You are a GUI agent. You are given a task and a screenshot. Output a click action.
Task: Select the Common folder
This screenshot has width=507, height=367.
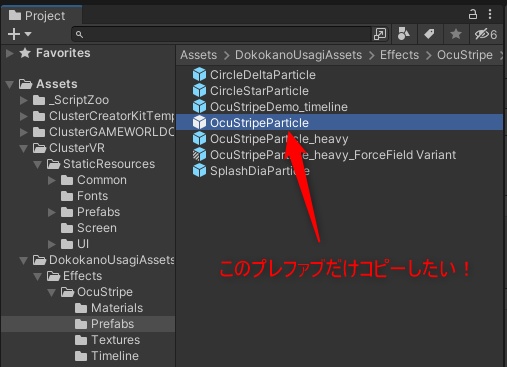[x=88, y=180]
